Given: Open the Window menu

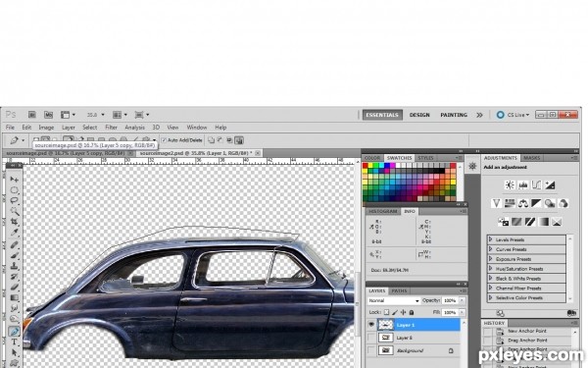Looking at the screenshot, I should [197, 128].
